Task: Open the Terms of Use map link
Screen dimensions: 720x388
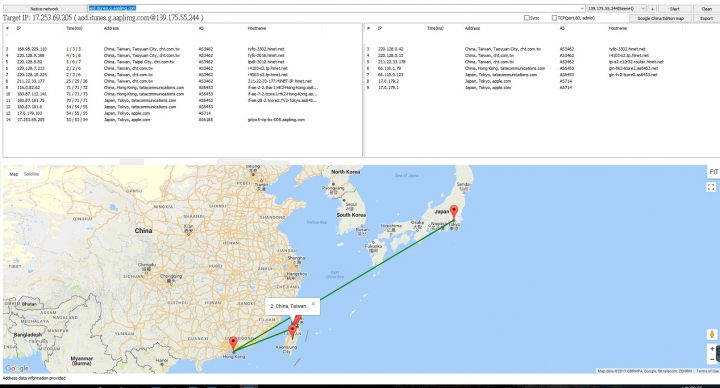Action: (x=708, y=371)
